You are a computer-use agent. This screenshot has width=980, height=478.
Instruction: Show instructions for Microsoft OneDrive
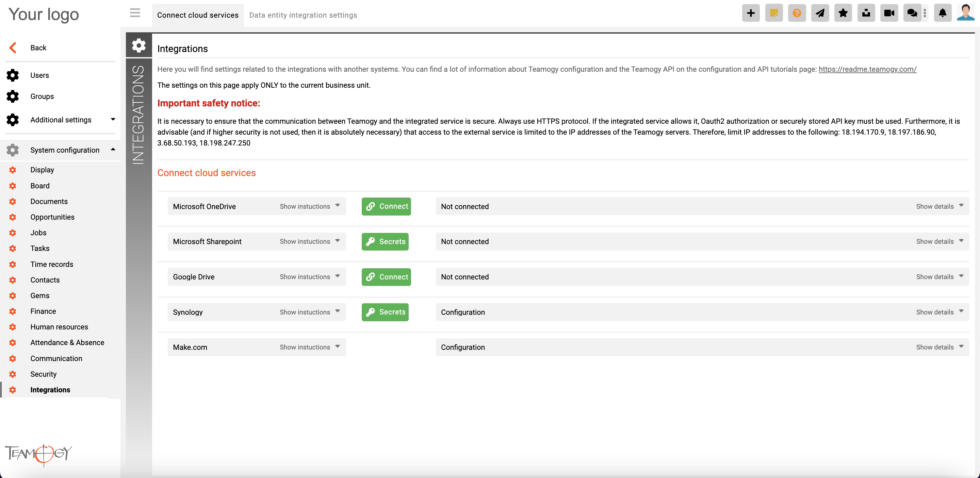pyautogui.click(x=310, y=206)
